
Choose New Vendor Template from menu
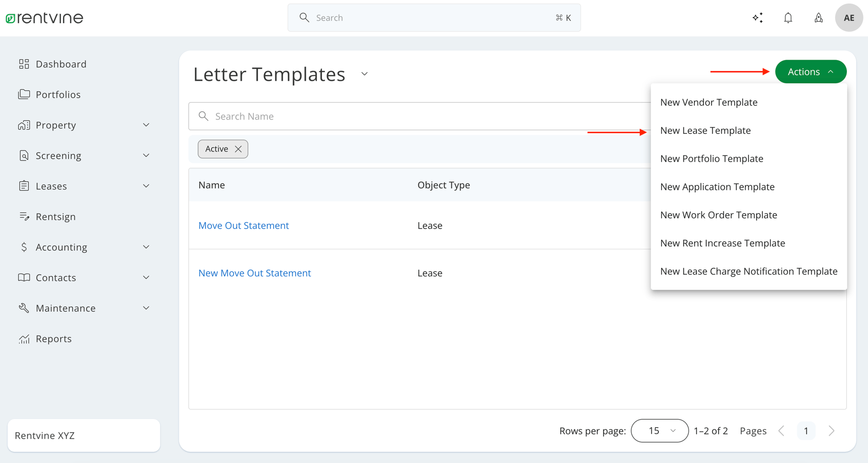pos(709,102)
